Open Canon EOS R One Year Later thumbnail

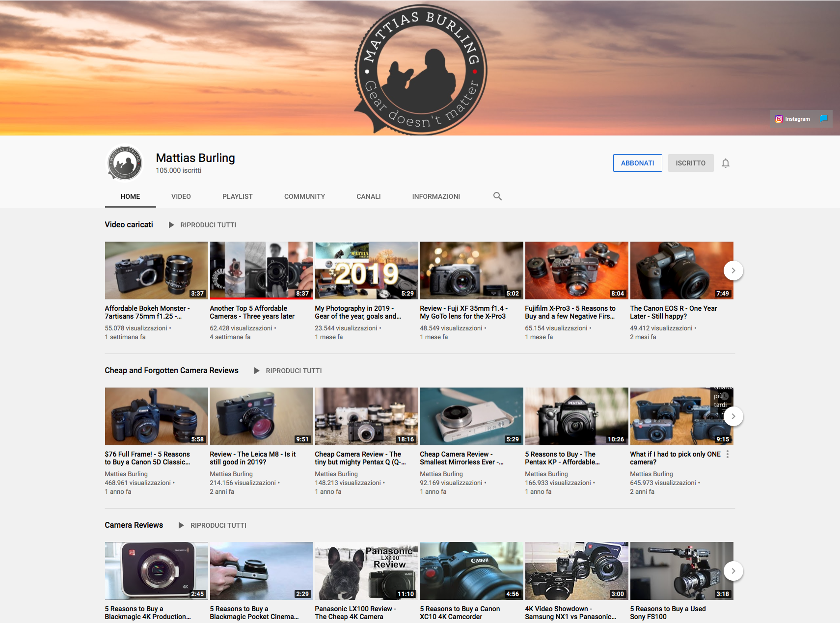pyautogui.click(x=682, y=271)
